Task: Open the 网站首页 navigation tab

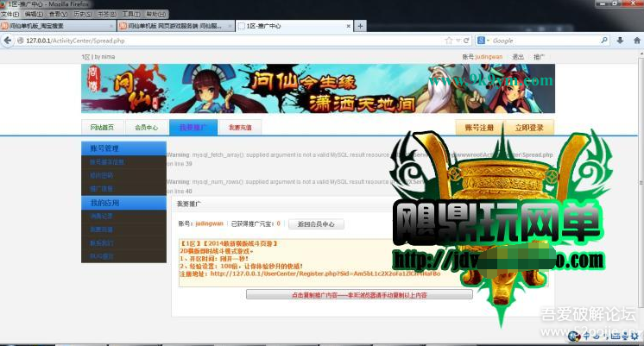Action: tap(102, 128)
